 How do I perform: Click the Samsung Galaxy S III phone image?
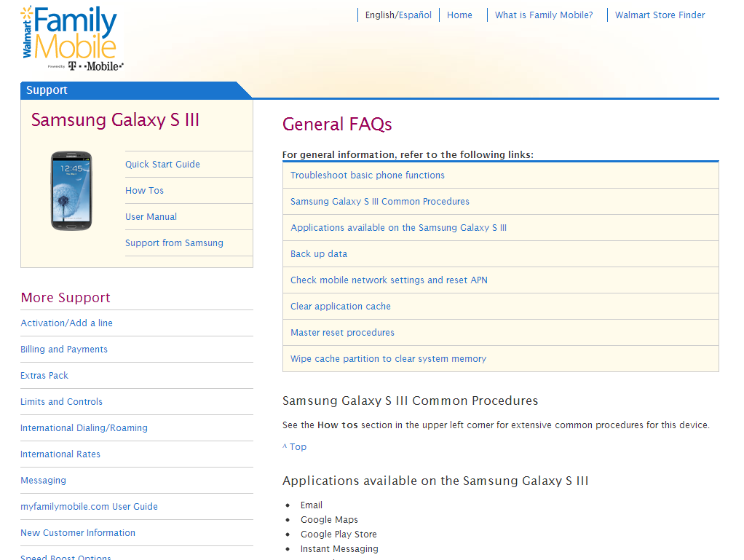click(x=71, y=191)
